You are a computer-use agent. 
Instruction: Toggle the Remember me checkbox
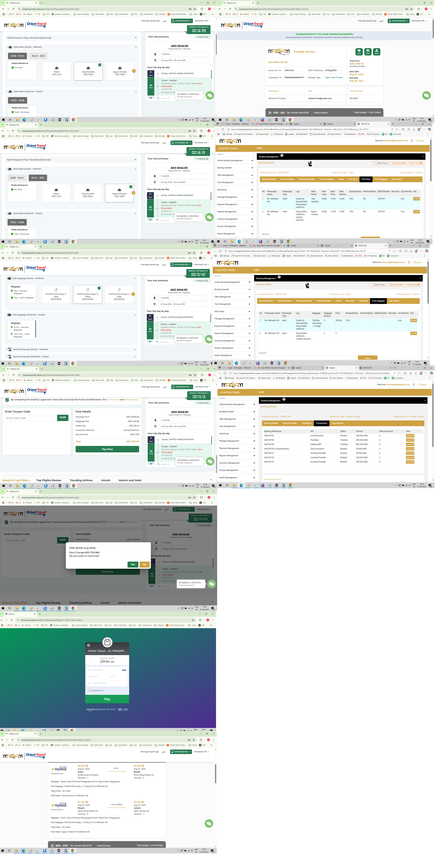90,690
